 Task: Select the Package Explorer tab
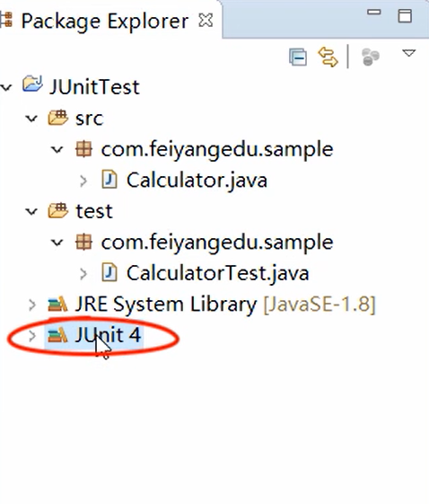tap(105, 22)
